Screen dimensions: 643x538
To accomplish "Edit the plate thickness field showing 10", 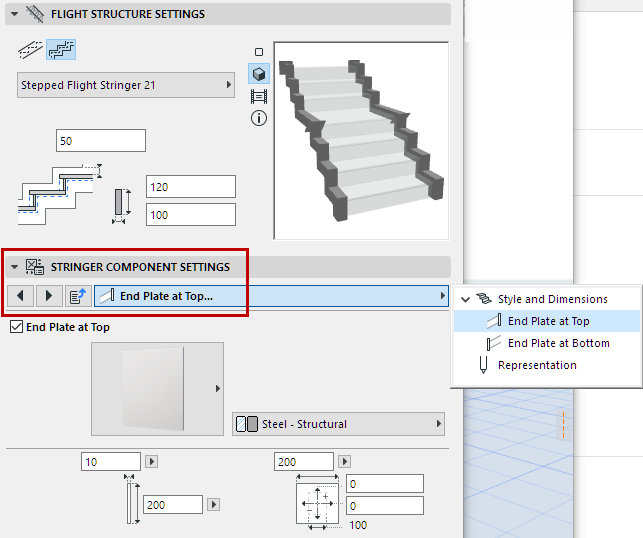I will click(x=111, y=462).
